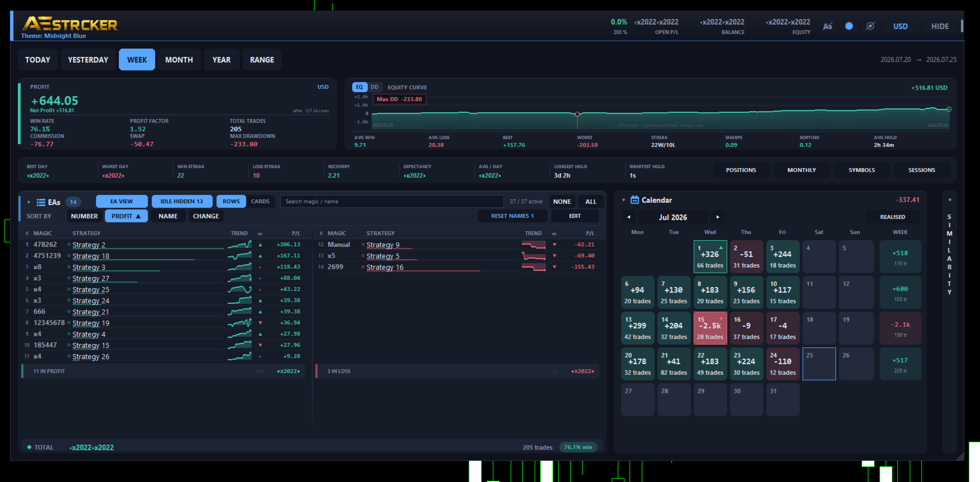Toggle the EA VIEW button
This screenshot has height=482, width=980.
pos(122,202)
